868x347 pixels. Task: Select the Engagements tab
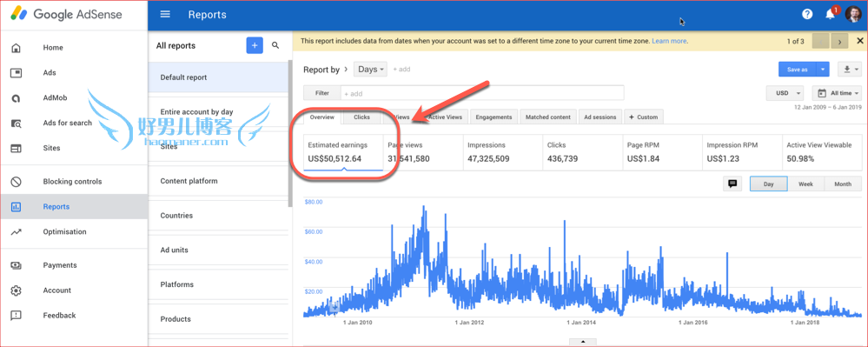[494, 117]
